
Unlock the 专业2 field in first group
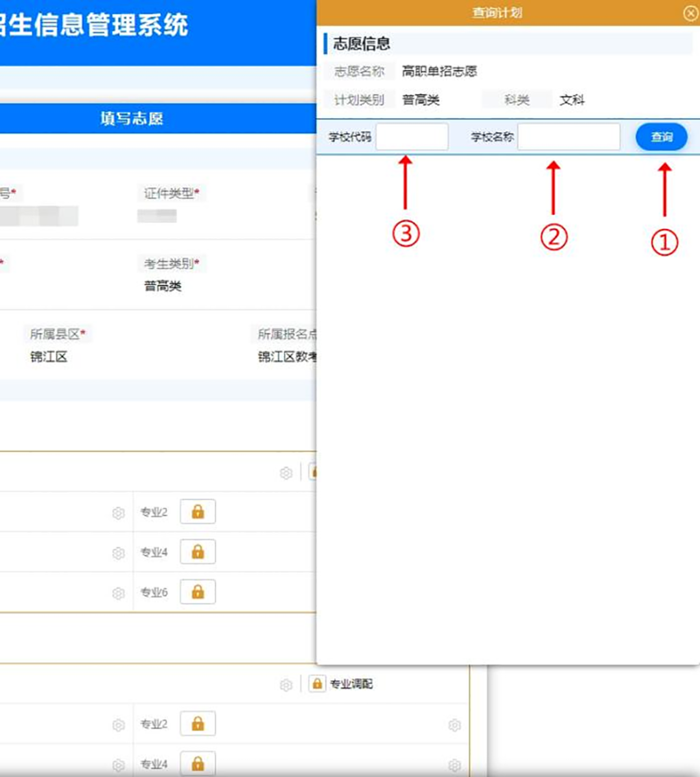click(x=197, y=511)
